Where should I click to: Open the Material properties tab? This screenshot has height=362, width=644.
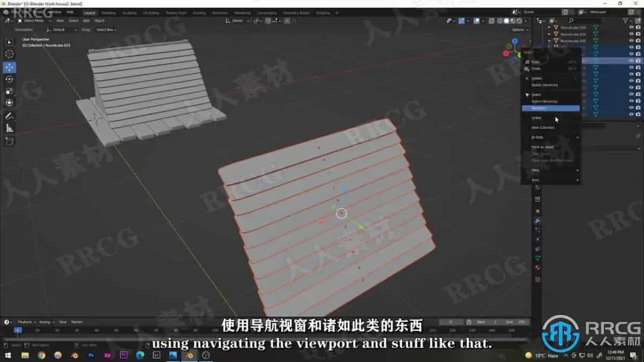pyautogui.click(x=537, y=268)
